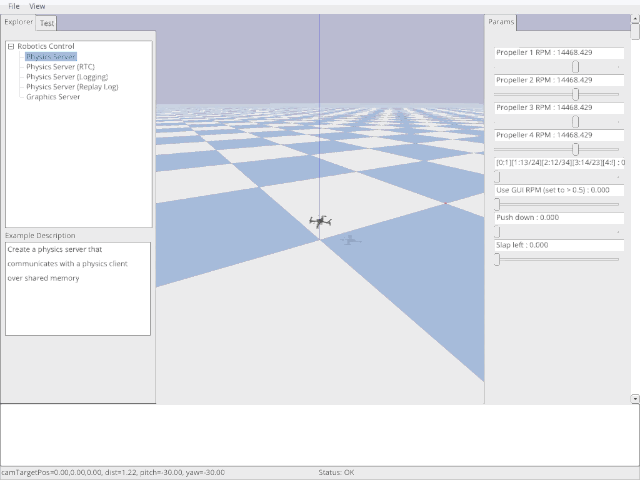Click the empty log output panel
Screen dimensions: 640x480
[x=320, y=435]
